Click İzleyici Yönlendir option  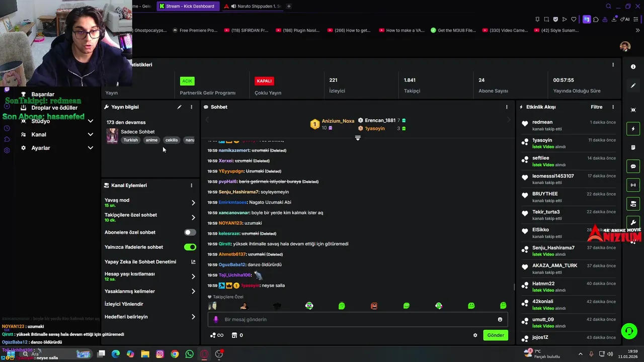pyautogui.click(x=124, y=304)
